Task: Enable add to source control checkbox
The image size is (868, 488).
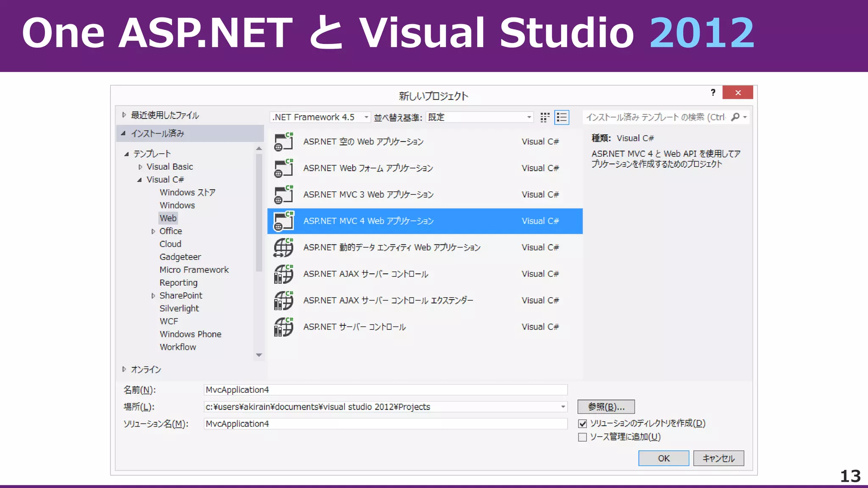Action: [582, 437]
